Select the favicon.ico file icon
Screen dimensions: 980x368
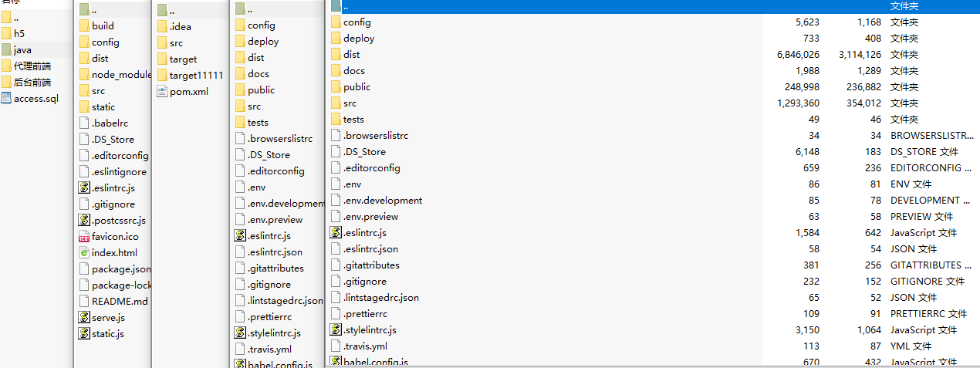click(x=84, y=237)
